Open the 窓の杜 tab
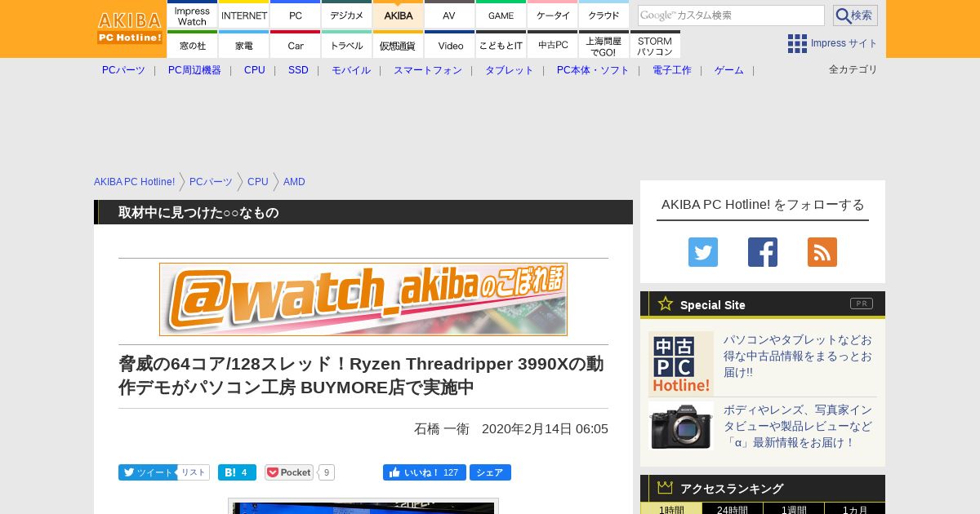 click(x=193, y=44)
